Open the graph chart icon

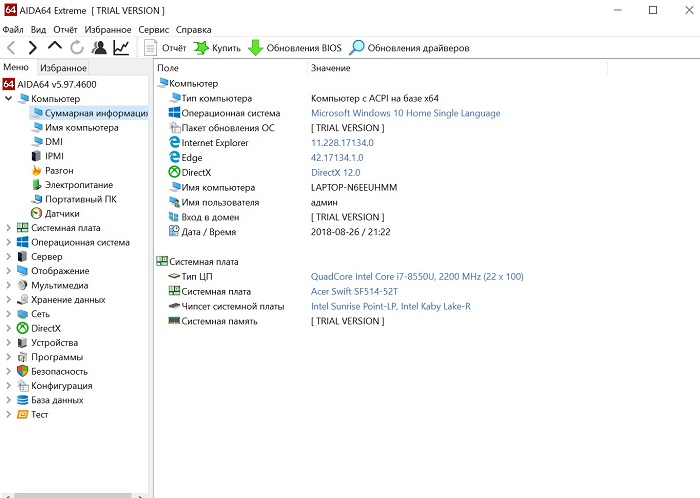click(x=121, y=47)
